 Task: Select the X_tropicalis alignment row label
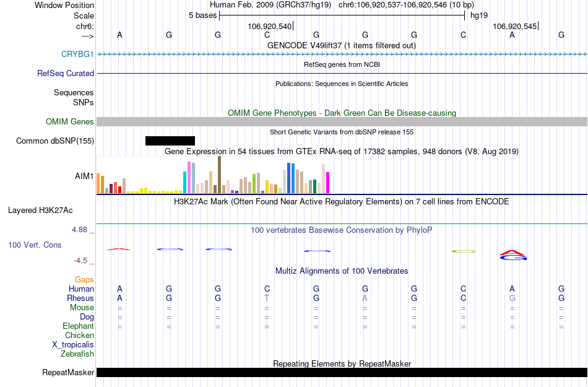coord(73,345)
